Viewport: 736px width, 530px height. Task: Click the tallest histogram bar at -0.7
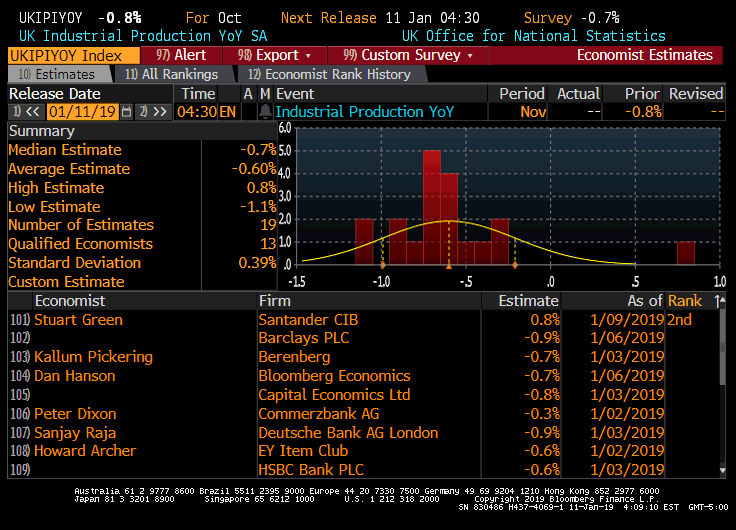pos(432,207)
